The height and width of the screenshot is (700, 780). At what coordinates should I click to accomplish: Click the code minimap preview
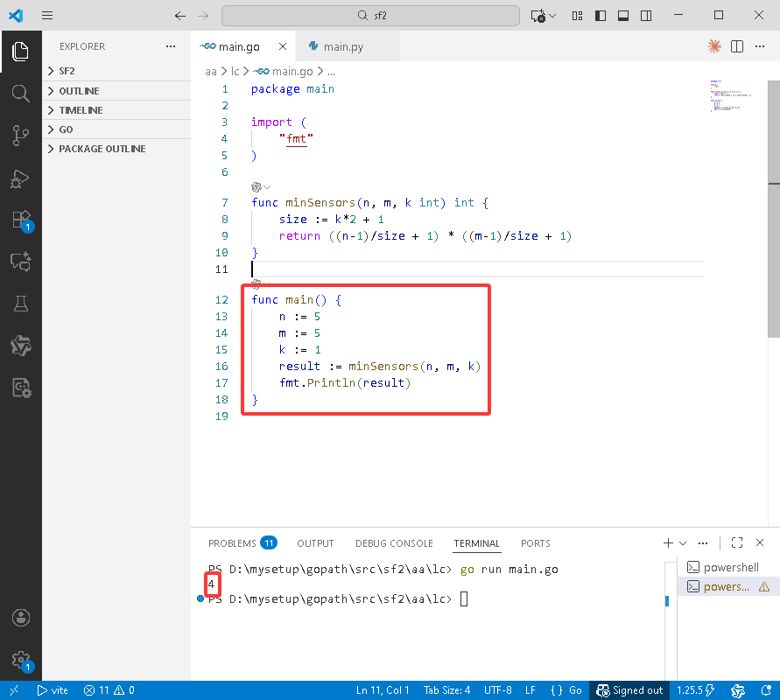coord(731,95)
